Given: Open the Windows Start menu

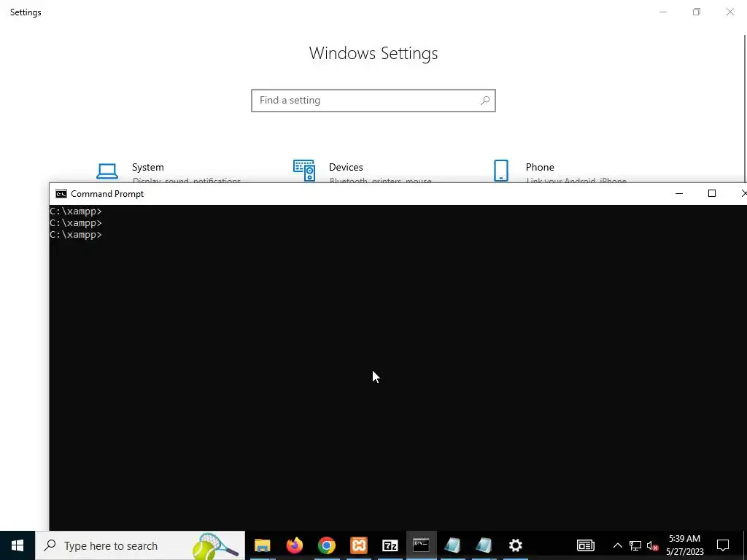Looking at the screenshot, I should tap(18, 545).
